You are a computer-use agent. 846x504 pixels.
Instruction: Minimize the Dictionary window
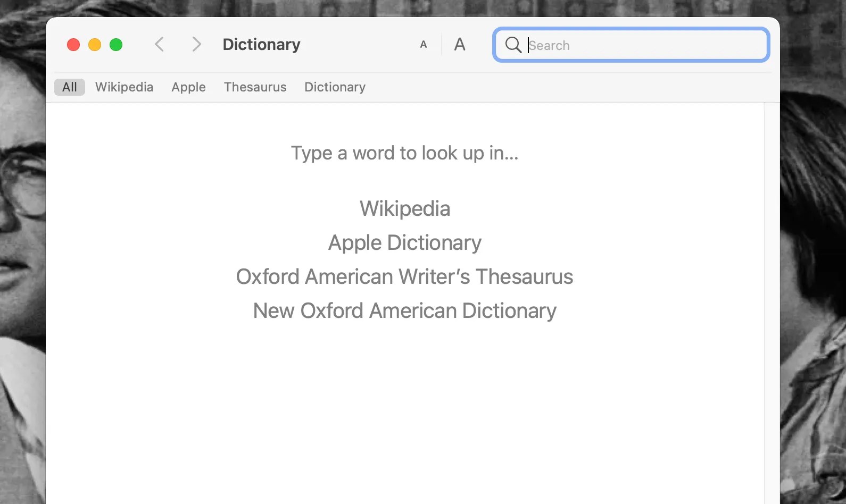(95, 45)
